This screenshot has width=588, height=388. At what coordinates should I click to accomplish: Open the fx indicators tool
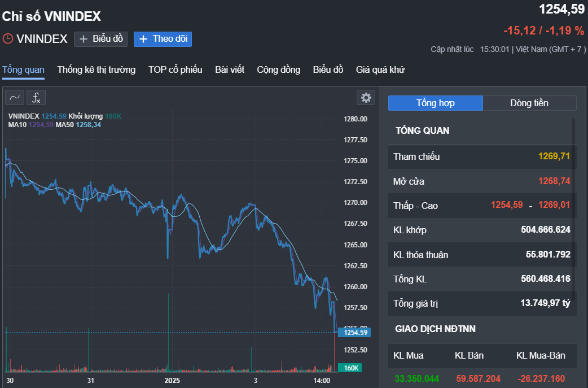point(36,98)
